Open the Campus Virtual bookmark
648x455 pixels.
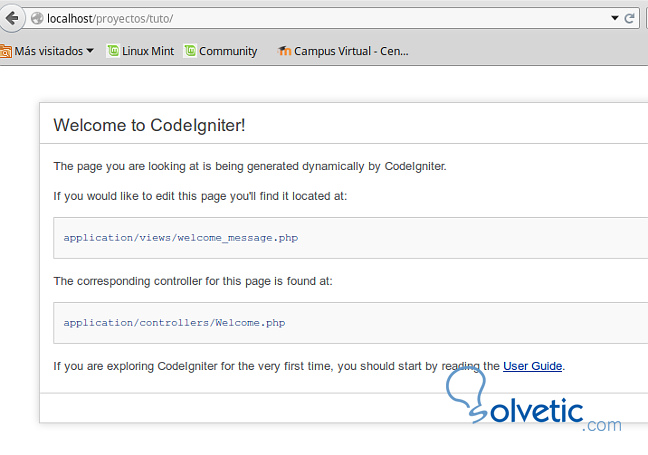[343, 51]
